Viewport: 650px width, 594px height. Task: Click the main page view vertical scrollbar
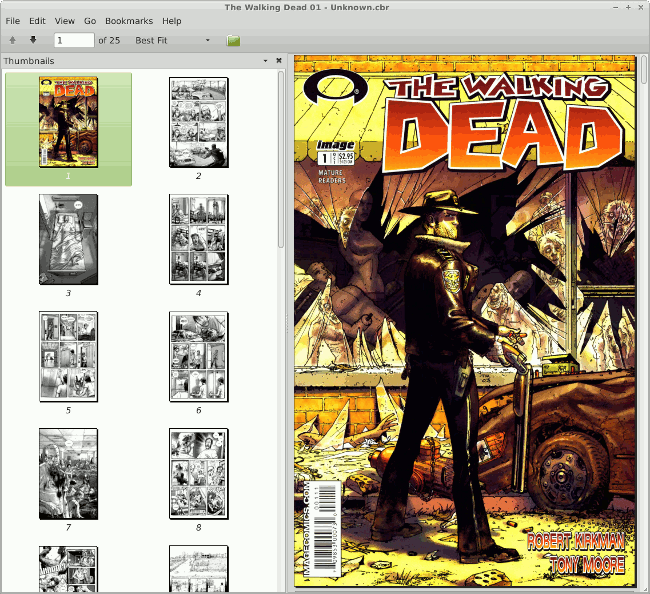(644, 70)
